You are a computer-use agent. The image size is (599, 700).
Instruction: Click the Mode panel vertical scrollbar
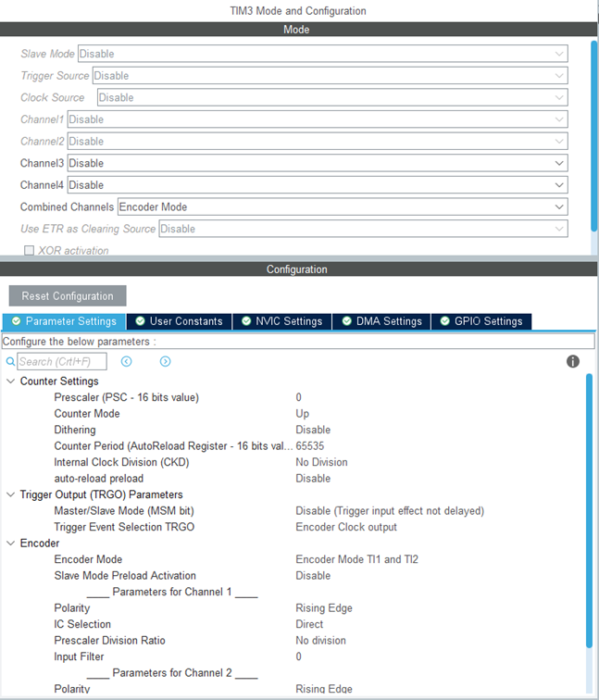[593, 136]
